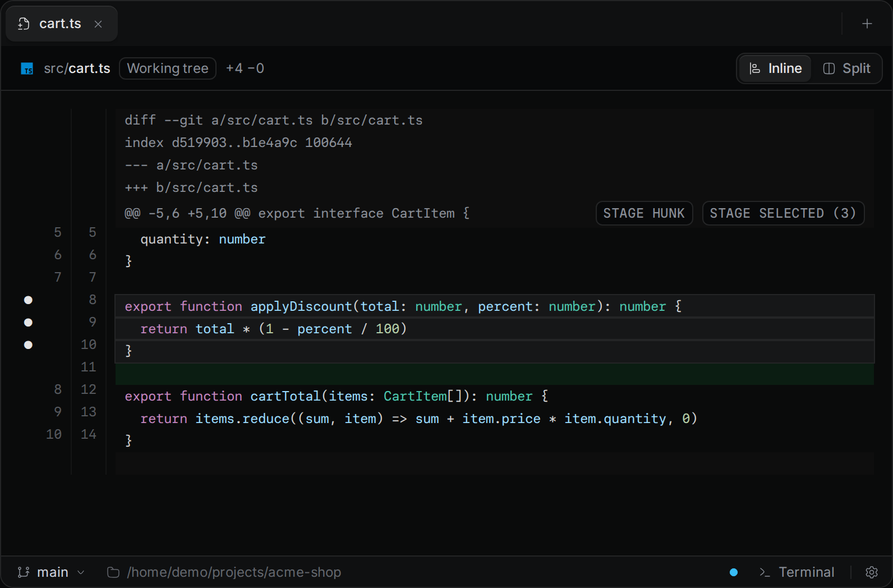Open the cart.ts tab
The image size is (893, 588).
tap(61, 24)
